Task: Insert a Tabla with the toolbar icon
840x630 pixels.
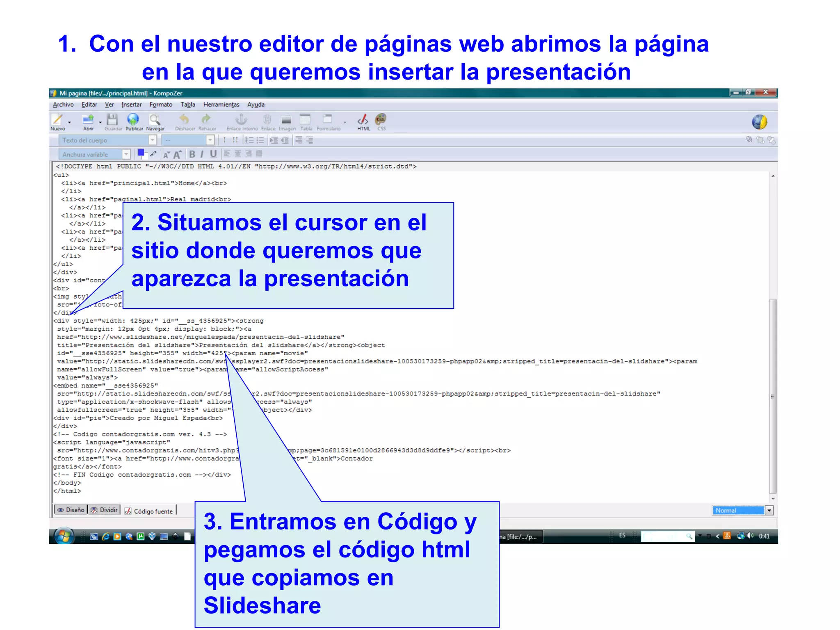Action: click(x=305, y=119)
